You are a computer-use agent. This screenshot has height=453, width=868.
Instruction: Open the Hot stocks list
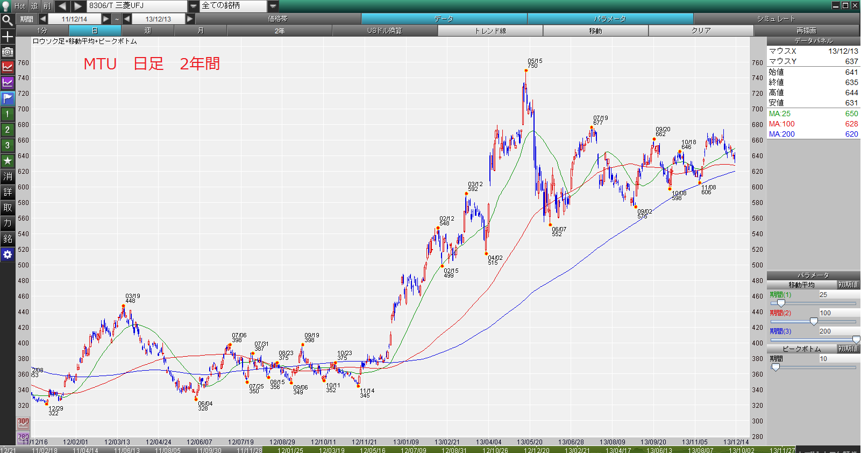(20, 6)
